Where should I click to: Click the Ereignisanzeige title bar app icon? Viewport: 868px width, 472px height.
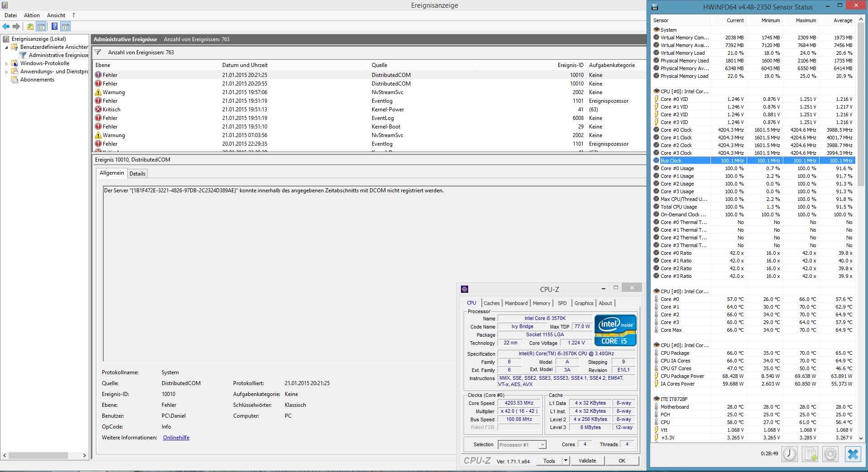pos(5,5)
